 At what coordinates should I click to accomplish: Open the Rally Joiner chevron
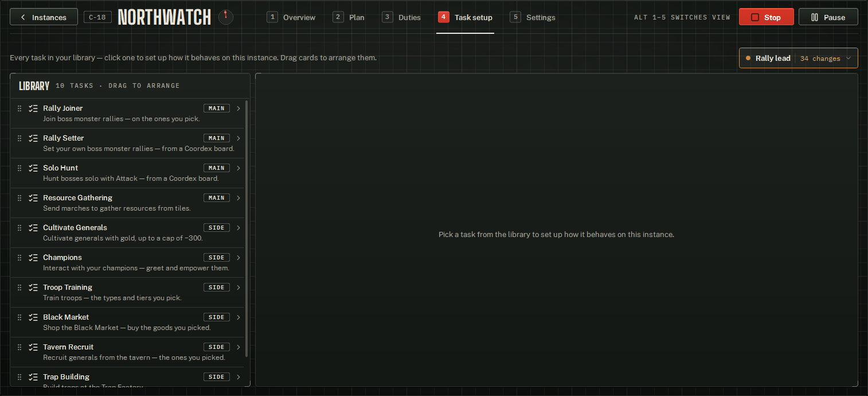(x=238, y=108)
